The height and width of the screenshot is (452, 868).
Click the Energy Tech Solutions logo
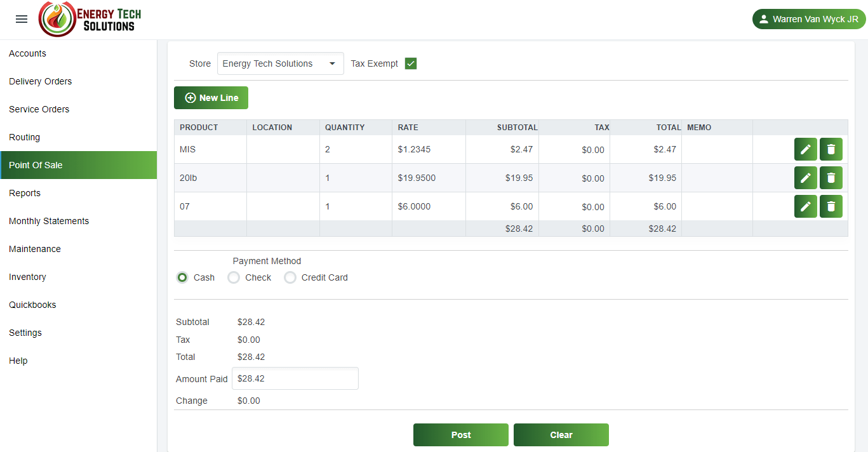click(90, 19)
